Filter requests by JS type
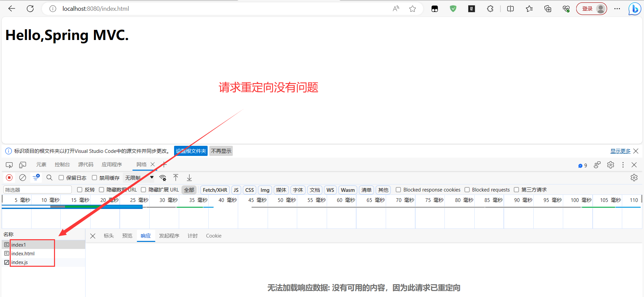This screenshot has width=644, height=297. coord(236,190)
